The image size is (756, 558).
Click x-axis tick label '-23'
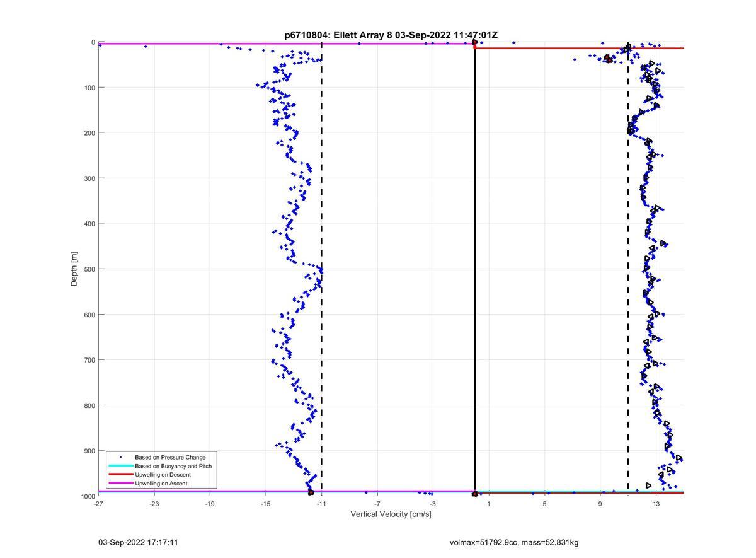click(154, 504)
